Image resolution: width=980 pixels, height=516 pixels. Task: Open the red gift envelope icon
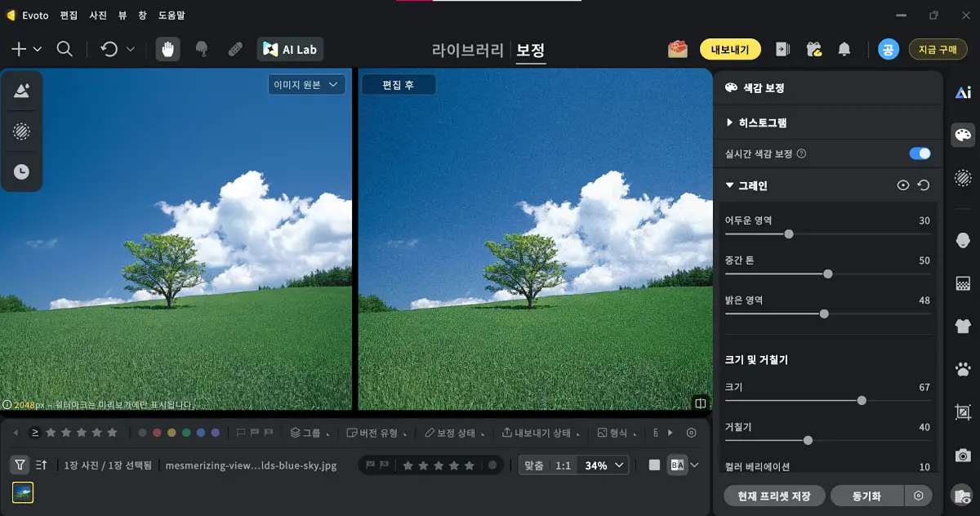[677, 49]
